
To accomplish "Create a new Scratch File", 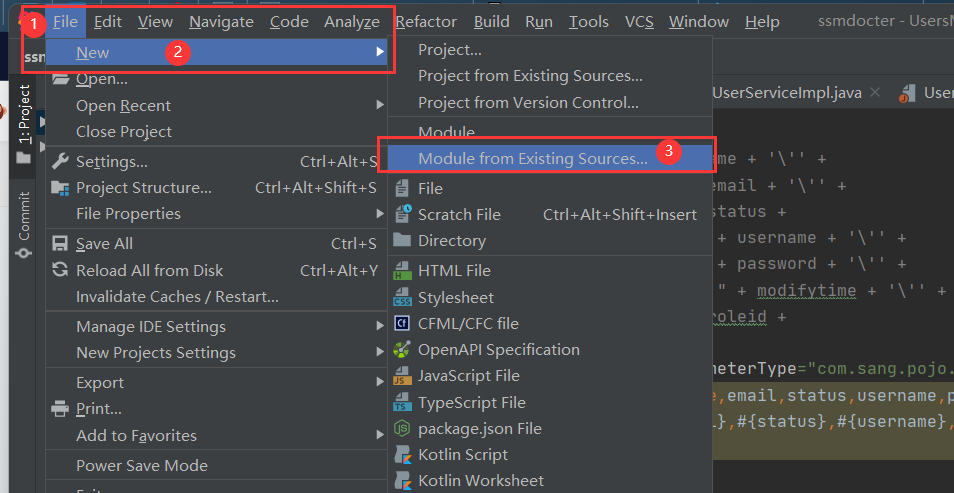I will tap(550, 215).
